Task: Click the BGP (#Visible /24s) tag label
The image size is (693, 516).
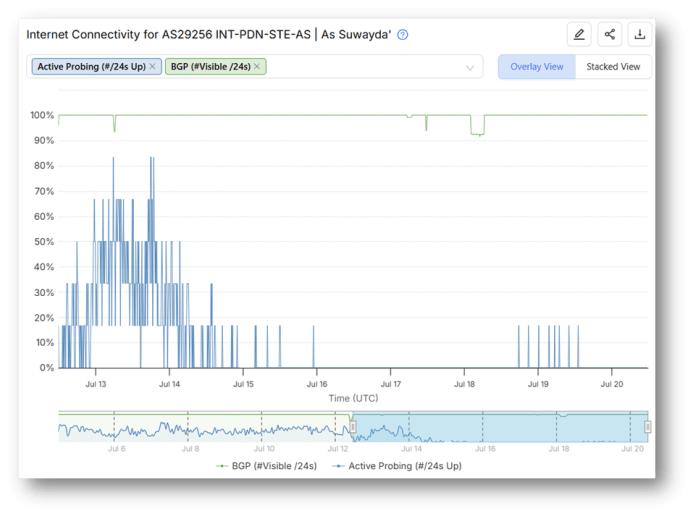Action: 210,67
